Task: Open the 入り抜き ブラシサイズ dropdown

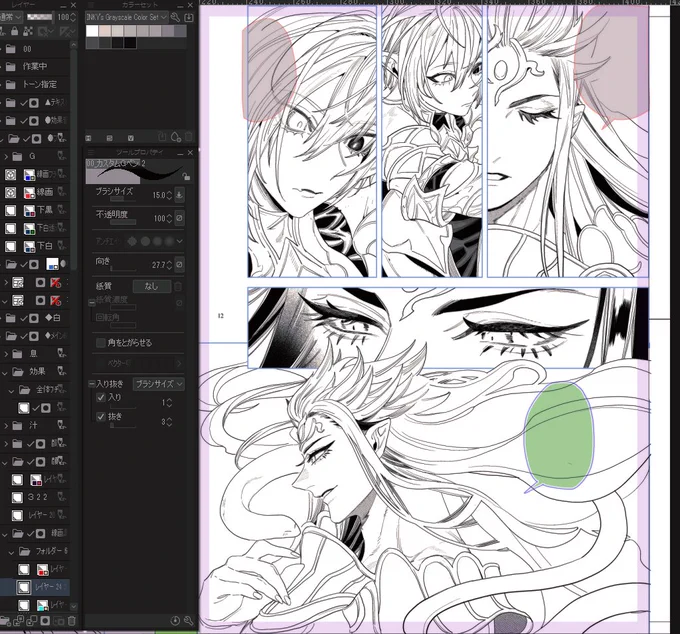Action: point(158,384)
